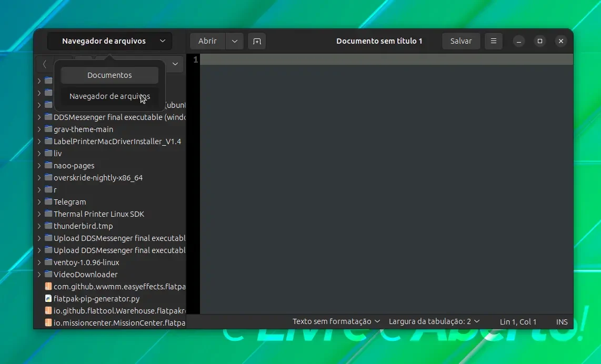Viewport: 601px width, 364px height.
Task: Click com.github.wwmm.easyeffects package file icon
Action: point(48,286)
